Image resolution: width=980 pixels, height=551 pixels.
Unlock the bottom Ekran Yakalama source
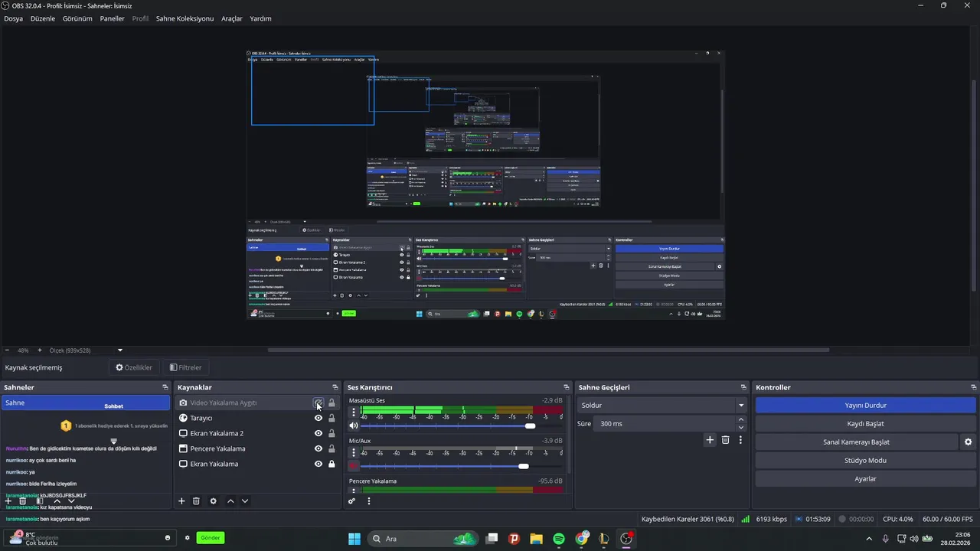click(x=332, y=464)
